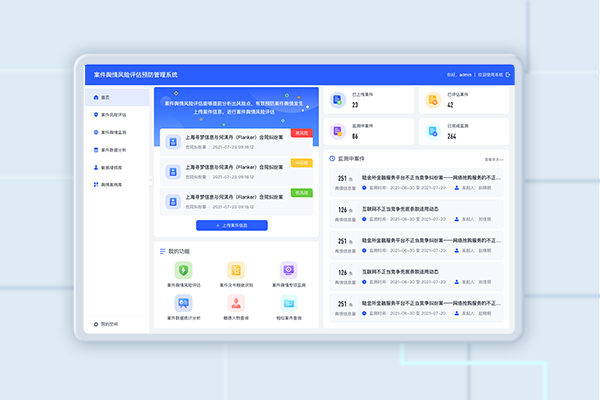Click the 监测中案件 purple stat icon
The width and height of the screenshot is (600, 400).
(338, 130)
